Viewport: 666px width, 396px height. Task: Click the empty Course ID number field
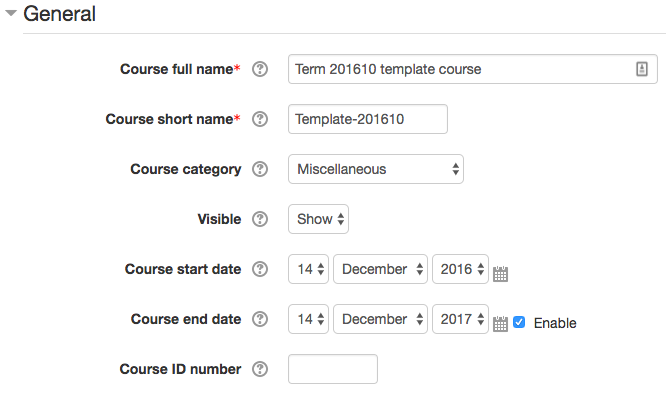pos(333,369)
